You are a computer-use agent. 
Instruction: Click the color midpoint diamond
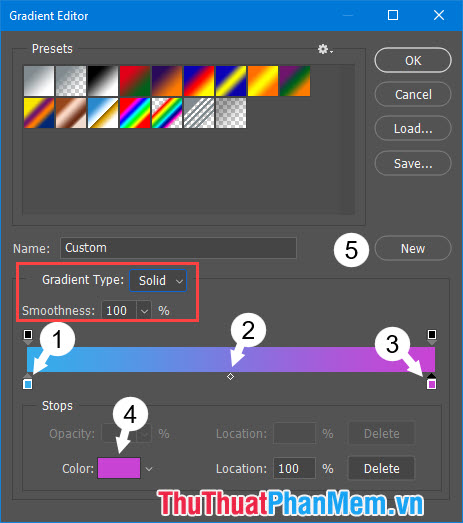[230, 377]
